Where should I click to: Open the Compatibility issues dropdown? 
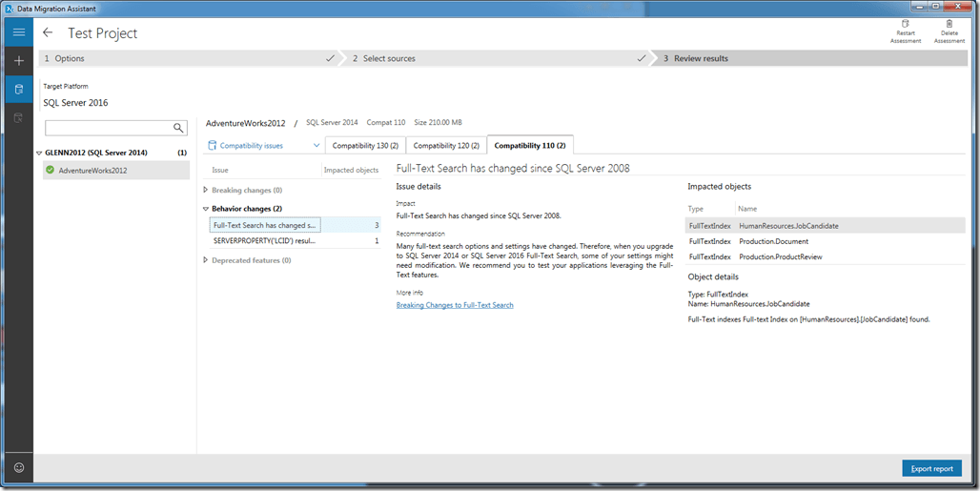pyautogui.click(x=316, y=146)
